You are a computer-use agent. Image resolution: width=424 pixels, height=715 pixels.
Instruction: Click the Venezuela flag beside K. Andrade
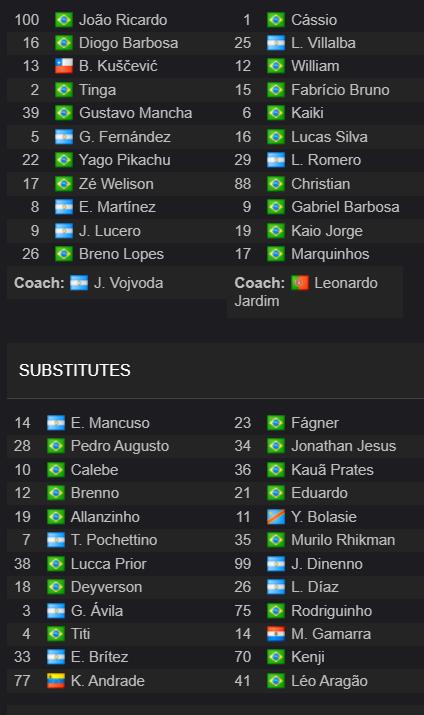56,681
